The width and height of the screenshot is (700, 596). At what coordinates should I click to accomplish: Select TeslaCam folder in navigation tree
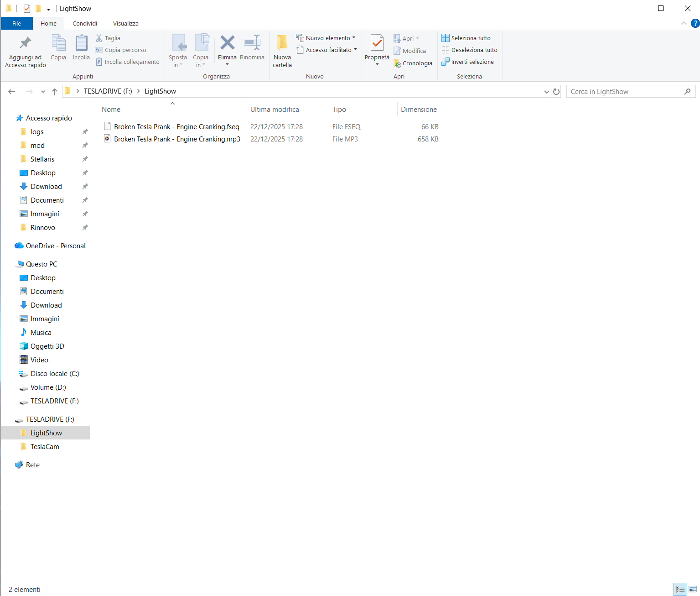point(45,447)
